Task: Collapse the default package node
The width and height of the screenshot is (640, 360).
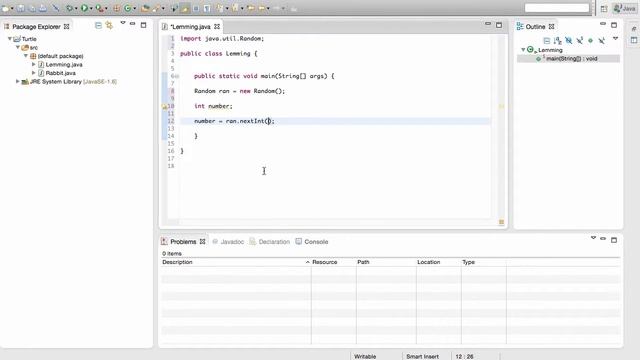Action: click(x=26, y=56)
